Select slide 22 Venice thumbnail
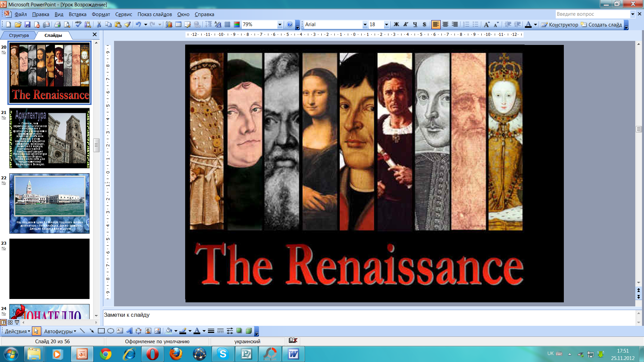 point(49,203)
